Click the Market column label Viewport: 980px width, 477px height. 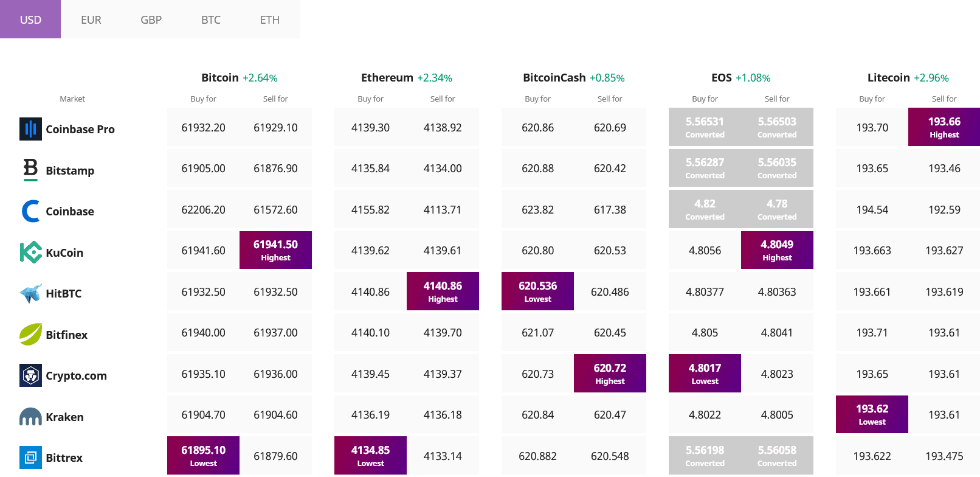(72, 99)
